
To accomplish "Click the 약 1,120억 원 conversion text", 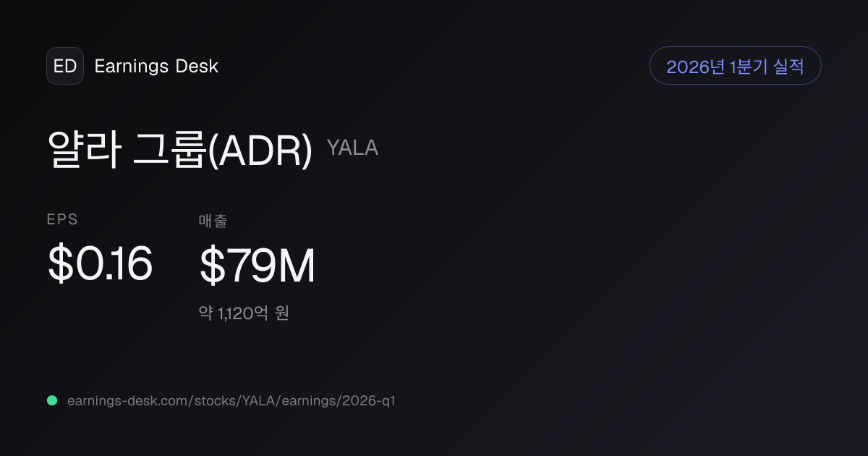I will point(244,313).
